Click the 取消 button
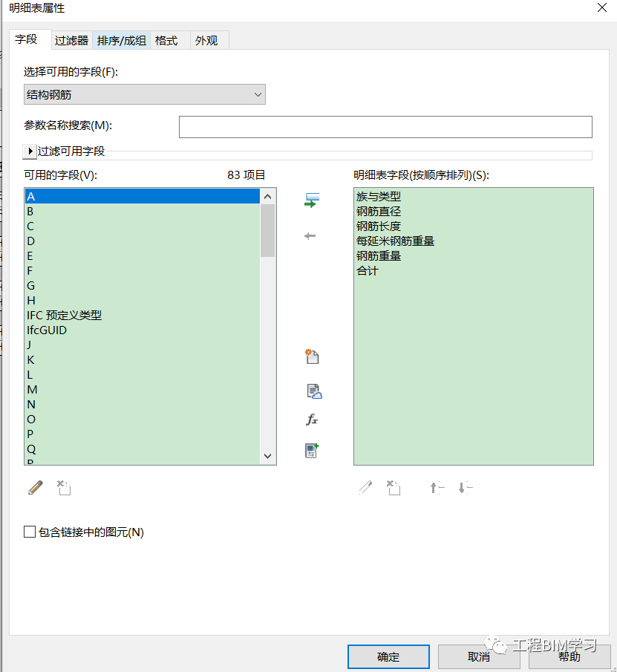 point(479,656)
